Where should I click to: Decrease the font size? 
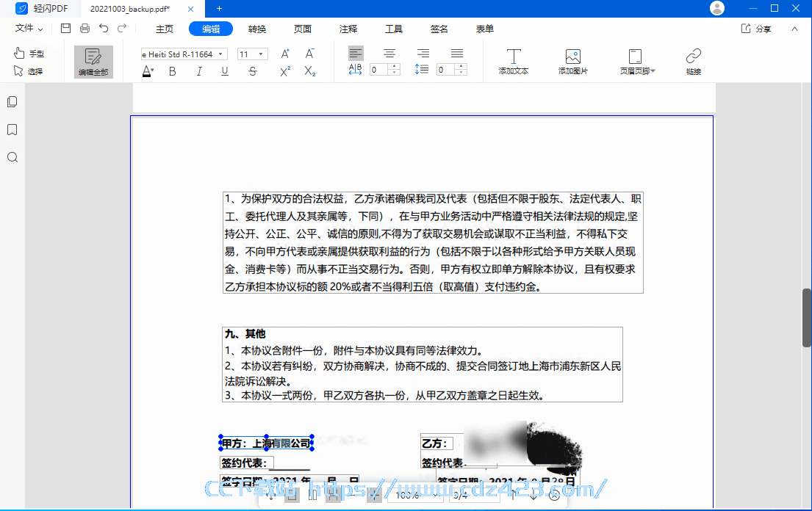[309, 54]
